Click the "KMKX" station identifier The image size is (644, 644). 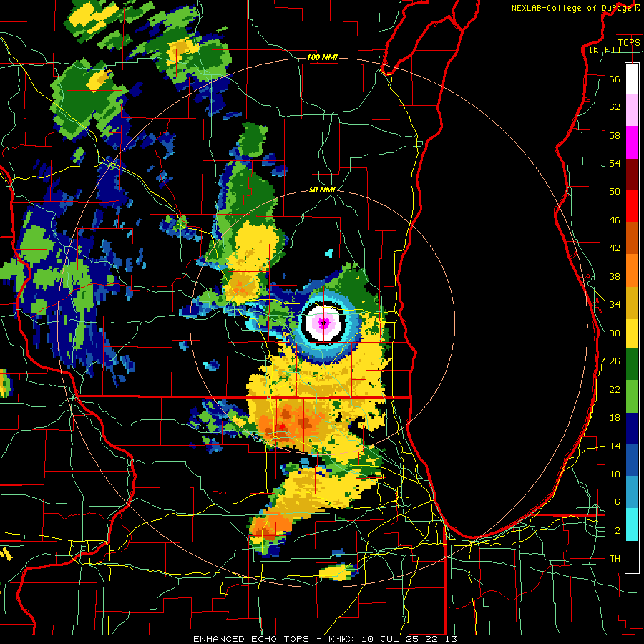(x=341, y=639)
